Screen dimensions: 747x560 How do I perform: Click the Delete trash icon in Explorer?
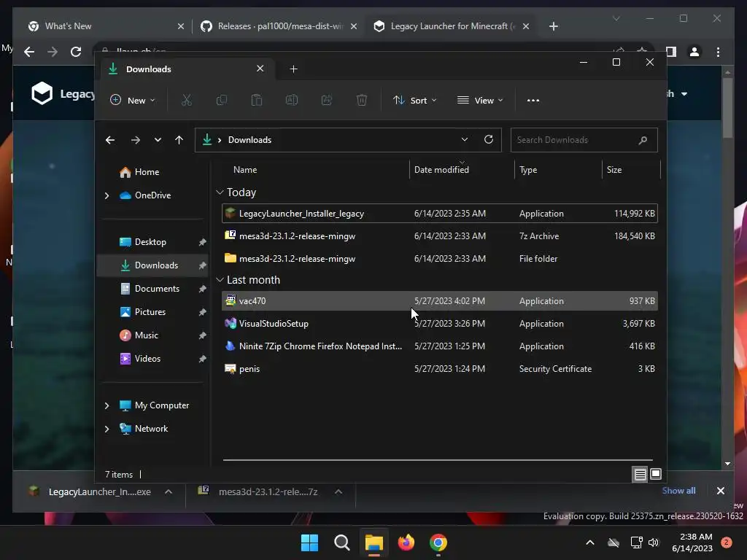pyautogui.click(x=362, y=100)
